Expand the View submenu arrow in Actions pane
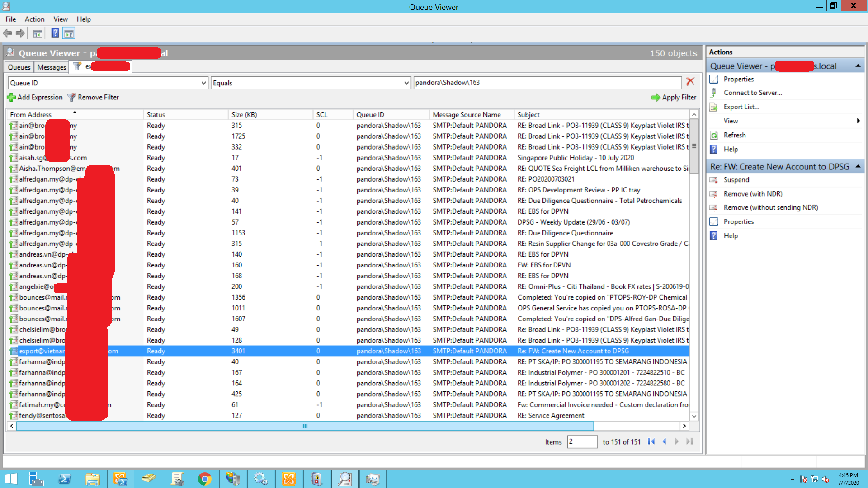 coord(859,121)
